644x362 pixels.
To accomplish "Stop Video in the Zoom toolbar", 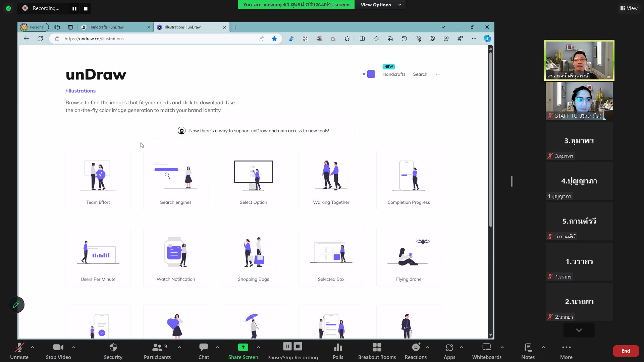I will click(x=58, y=351).
